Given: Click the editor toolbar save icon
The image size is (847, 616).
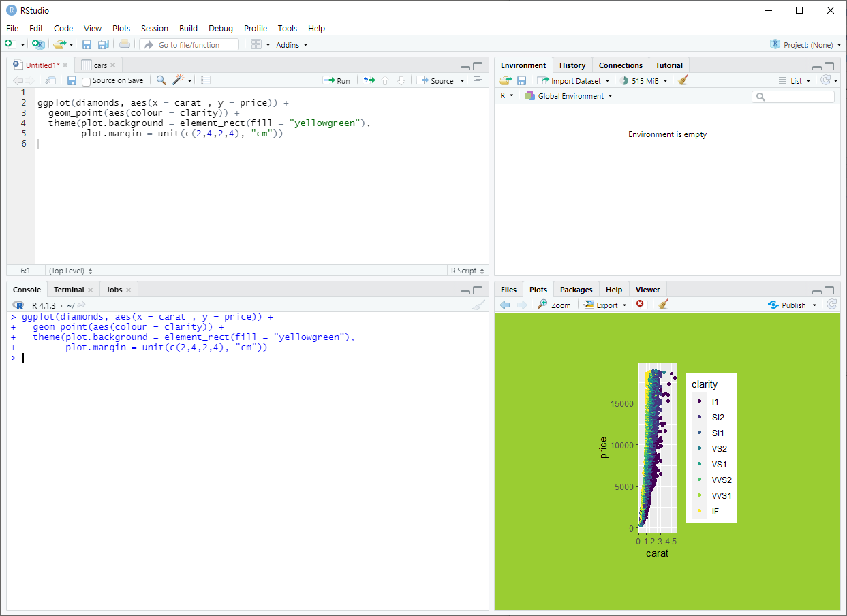Looking at the screenshot, I should [x=72, y=80].
